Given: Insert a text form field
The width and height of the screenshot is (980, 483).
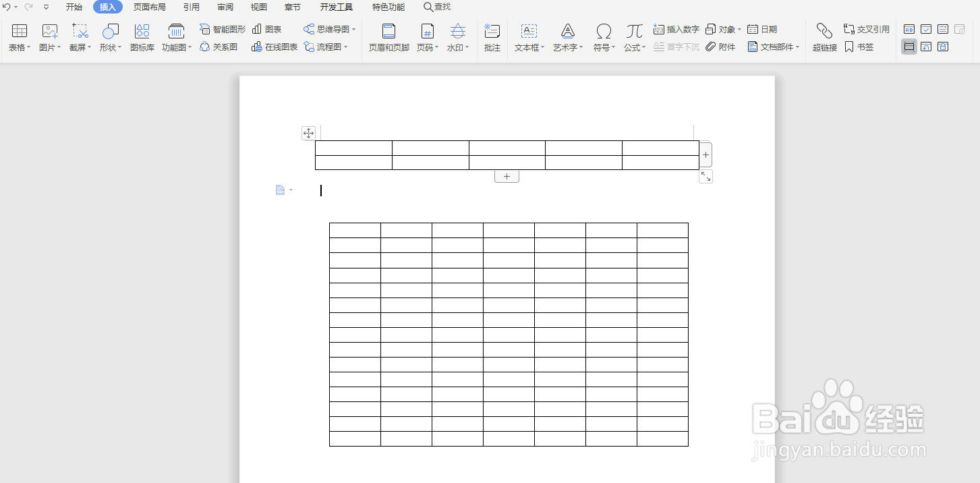Looking at the screenshot, I should click(x=909, y=29).
